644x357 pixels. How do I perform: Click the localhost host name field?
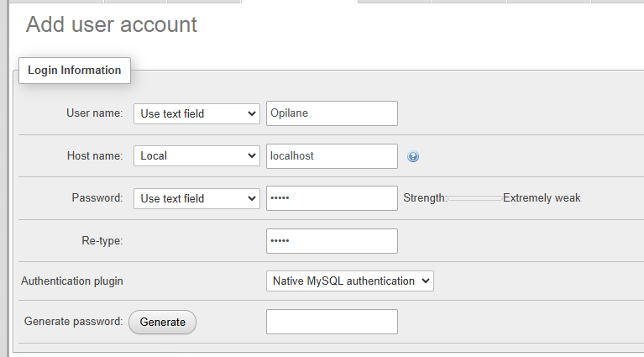[332, 156]
